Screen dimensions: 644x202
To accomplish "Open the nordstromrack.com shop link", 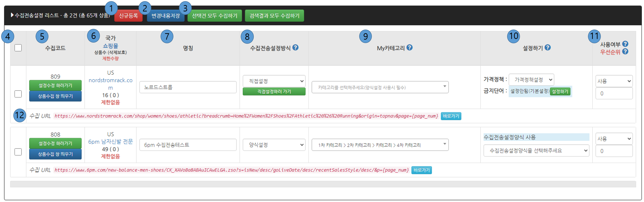I will click(x=110, y=81).
